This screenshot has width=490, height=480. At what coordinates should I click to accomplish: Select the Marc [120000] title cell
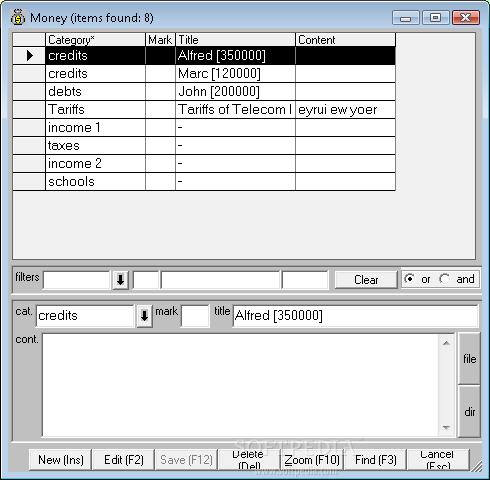[235, 73]
